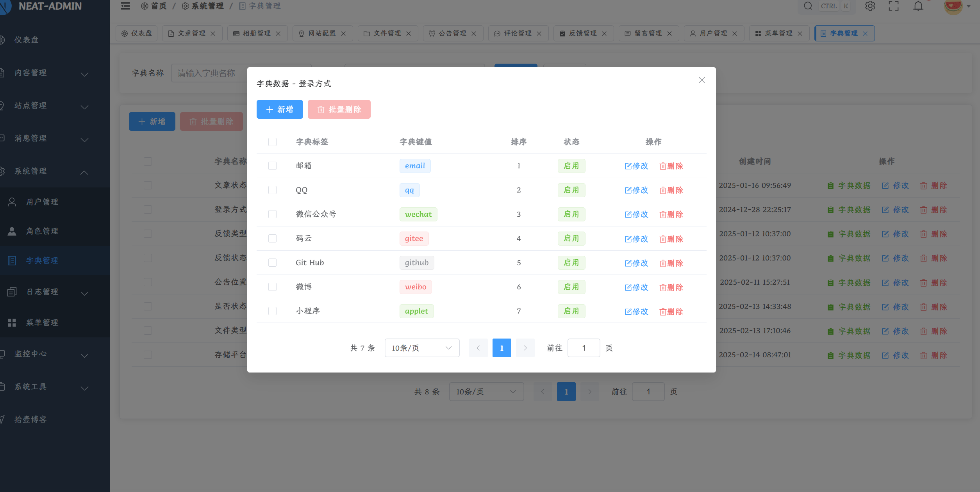Tick the checkbox for Git Hub row
This screenshot has height=492, width=980.
[x=272, y=263]
